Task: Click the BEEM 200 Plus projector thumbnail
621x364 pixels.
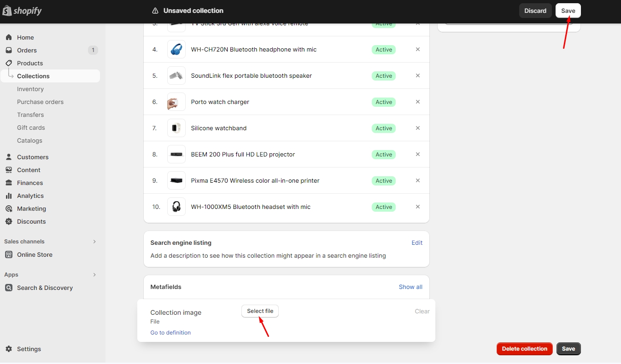Action: click(x=176, y=154)
